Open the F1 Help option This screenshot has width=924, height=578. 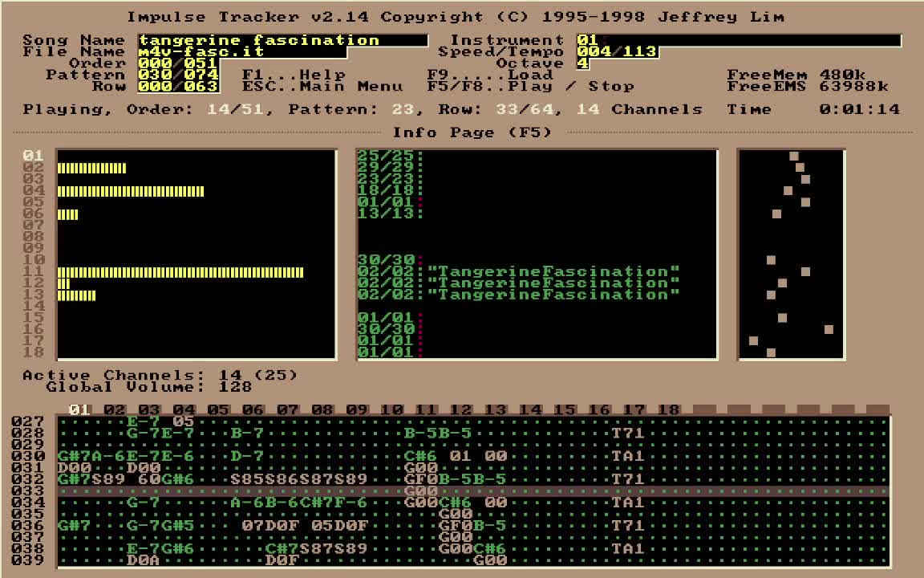[294, 75]
